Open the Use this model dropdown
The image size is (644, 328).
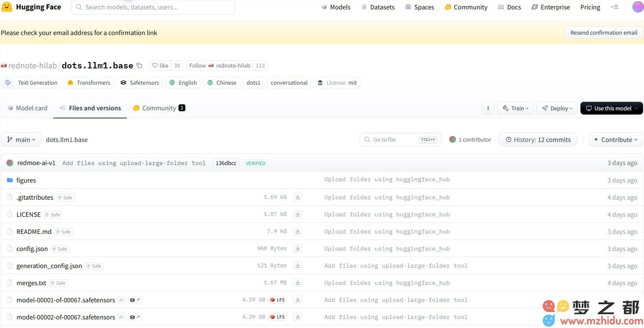coord(612,108)
